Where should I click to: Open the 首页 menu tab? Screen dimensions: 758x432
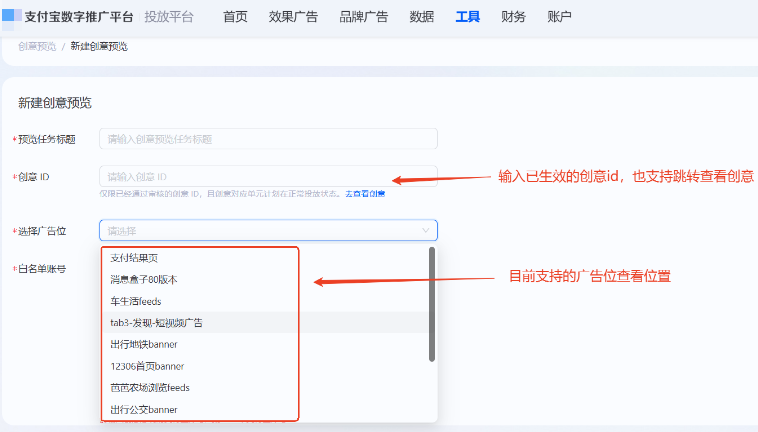[235, 17]
